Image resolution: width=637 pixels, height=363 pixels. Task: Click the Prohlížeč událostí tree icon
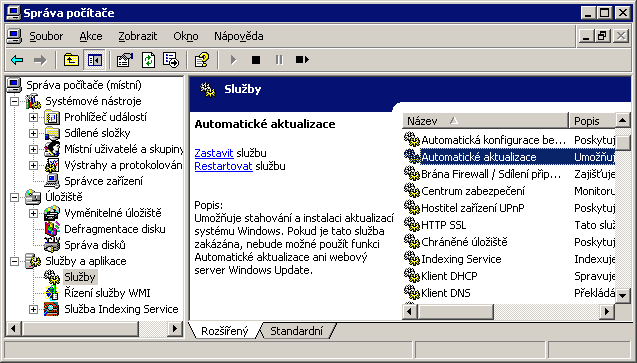[52, 117]
